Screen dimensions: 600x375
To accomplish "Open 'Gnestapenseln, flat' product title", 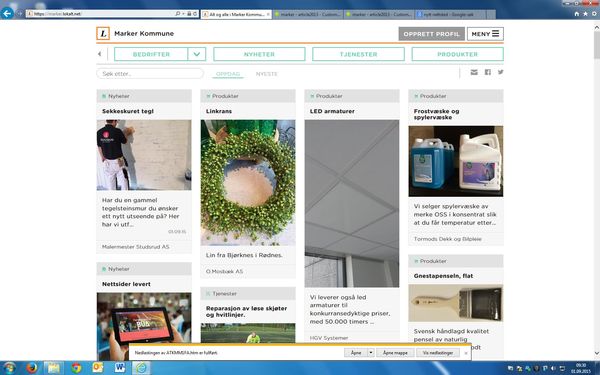I will click(x=443, y=276).
